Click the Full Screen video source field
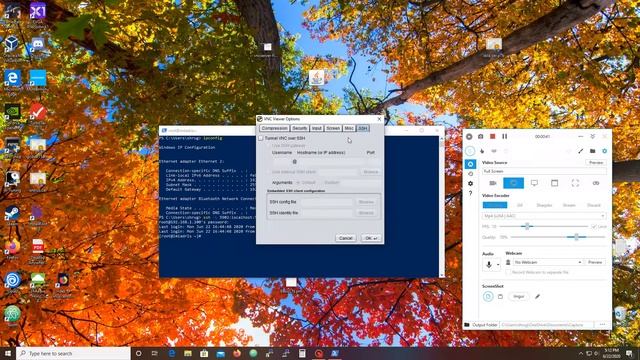The height and width of the screenshot is (360, 640). pyautogui.click(x=544, y=171)
